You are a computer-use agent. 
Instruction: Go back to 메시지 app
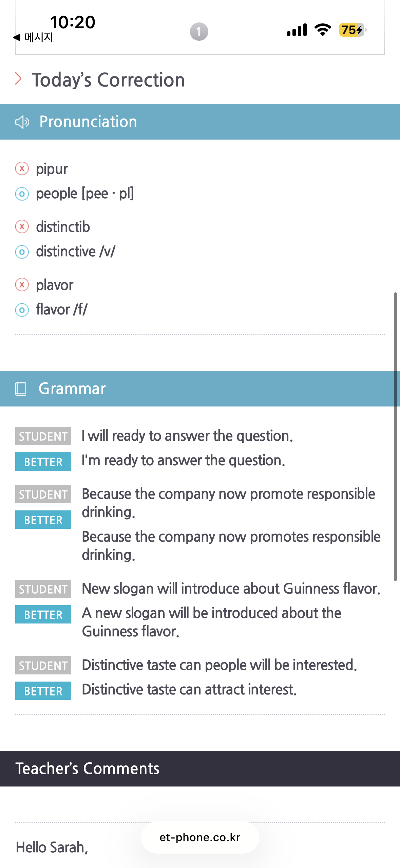point(33,37)
